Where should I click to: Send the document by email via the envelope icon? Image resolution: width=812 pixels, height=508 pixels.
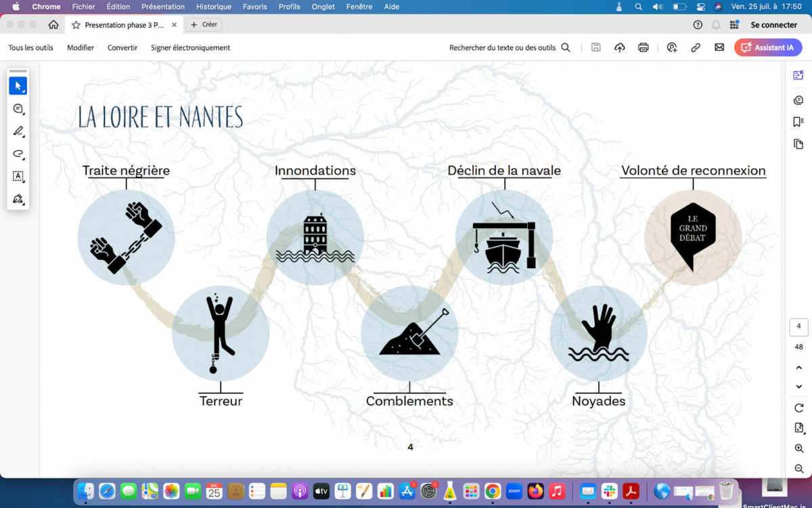point(719,47)
